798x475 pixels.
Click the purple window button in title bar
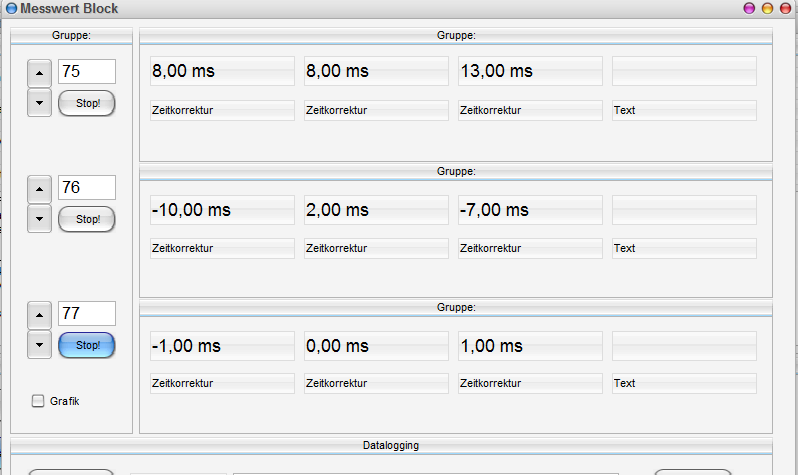749,8
